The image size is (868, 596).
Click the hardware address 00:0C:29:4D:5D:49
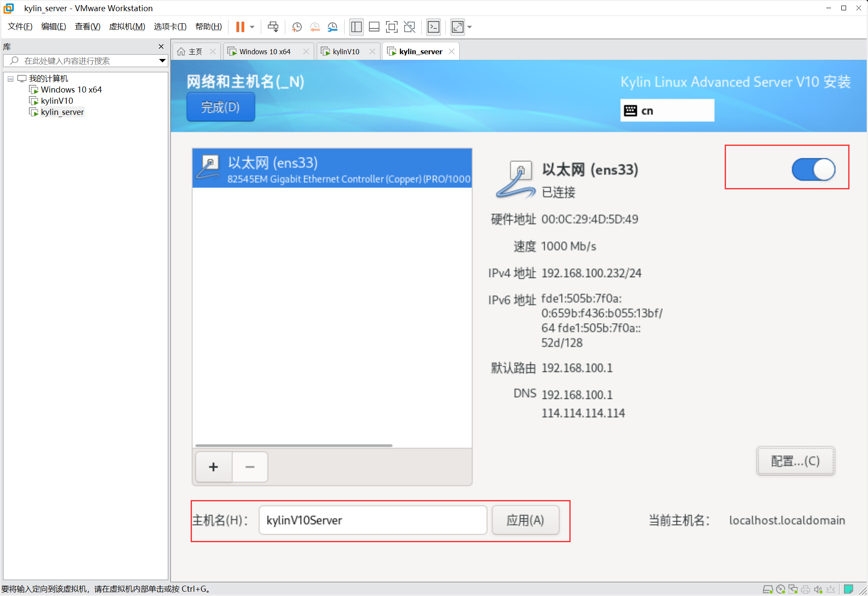pos(590,219)
